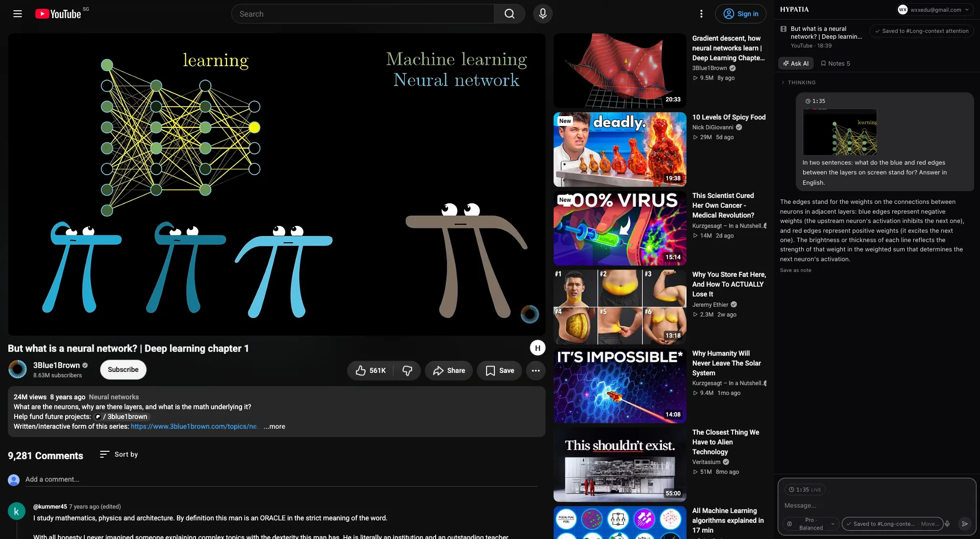This screenshot has width=980, height=539.
Task: Click the 9,281 Comments heading
Action: pyautogui.click(x=46, y=456)
